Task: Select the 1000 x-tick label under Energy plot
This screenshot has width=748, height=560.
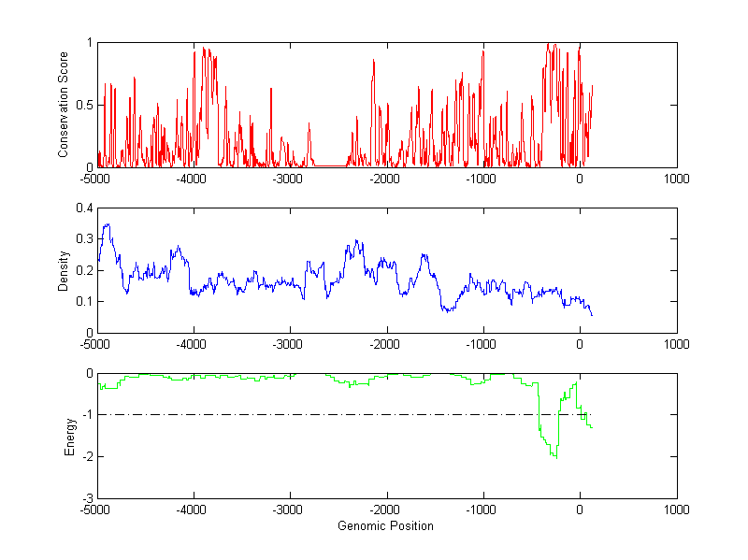Action: coord(676,510)
